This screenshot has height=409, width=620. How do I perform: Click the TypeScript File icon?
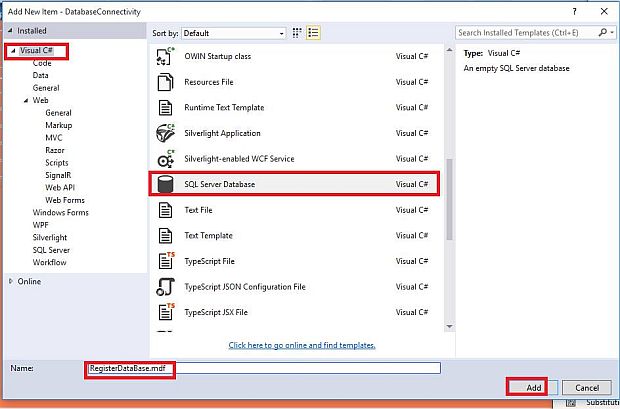click(166, 261)
